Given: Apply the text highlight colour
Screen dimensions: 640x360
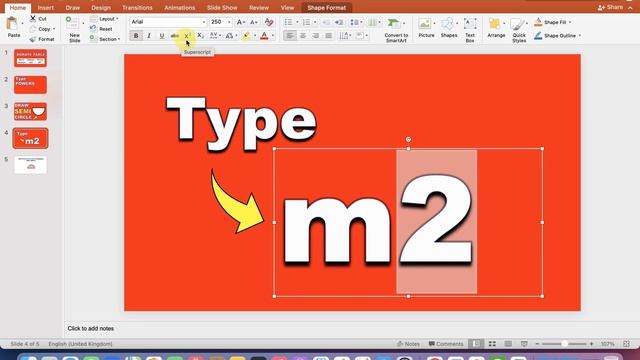Looking at the screenshot, I should pos(246,36).
